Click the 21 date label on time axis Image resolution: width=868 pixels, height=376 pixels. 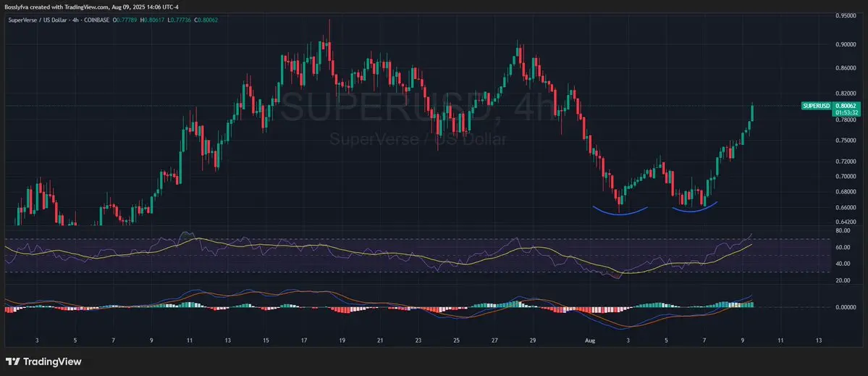[380, 340]
